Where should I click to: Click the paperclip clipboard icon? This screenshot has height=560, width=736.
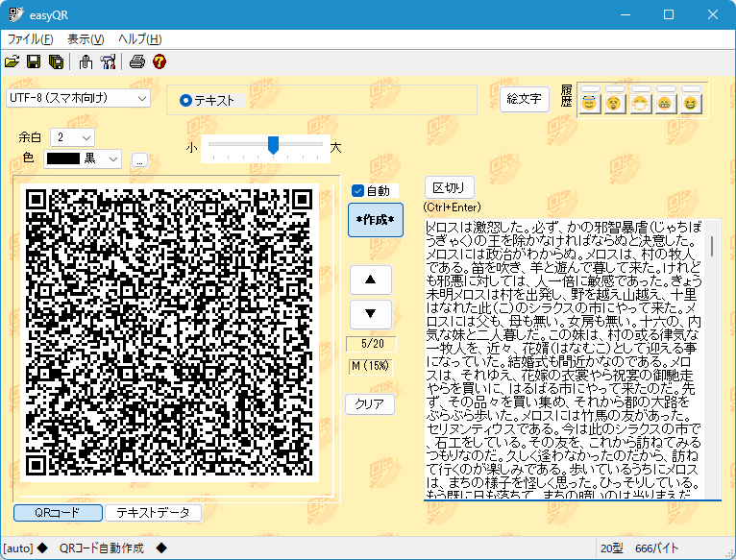coord(86,61)
